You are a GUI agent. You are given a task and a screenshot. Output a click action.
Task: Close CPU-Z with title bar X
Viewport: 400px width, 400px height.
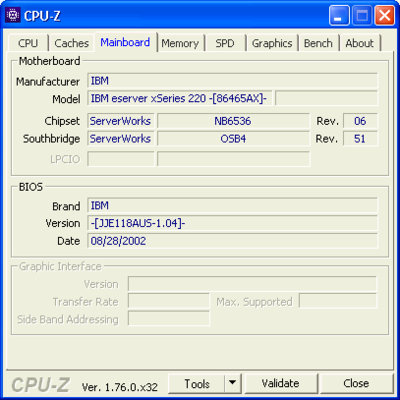coord(384,16)
